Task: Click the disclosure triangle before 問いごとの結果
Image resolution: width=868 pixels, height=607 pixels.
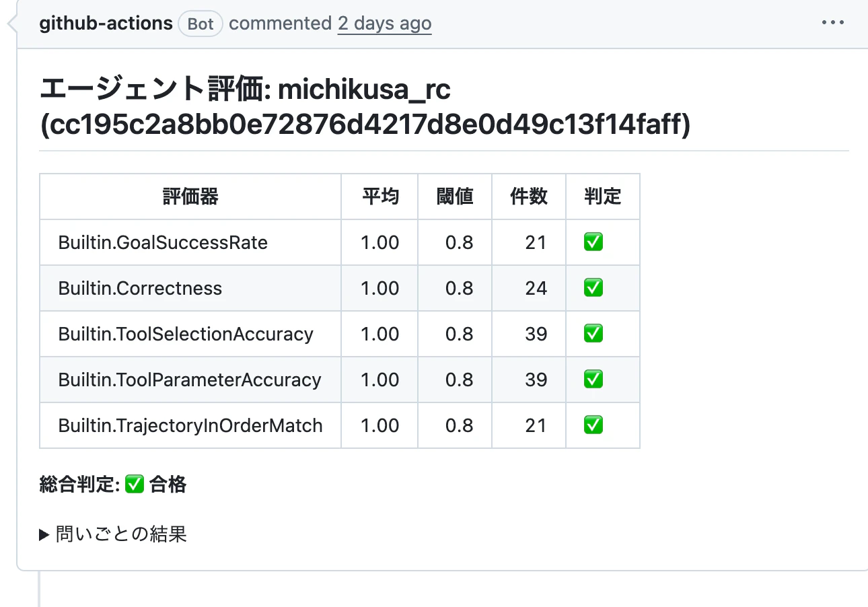Action: pos(44,535)
